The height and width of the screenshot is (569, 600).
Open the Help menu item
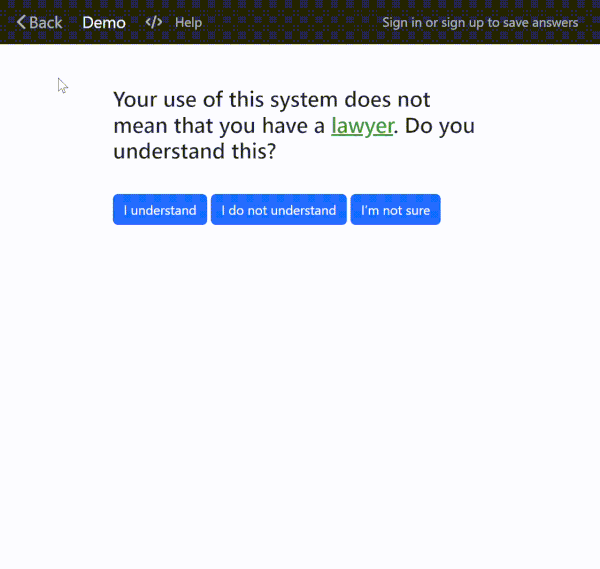point(188,22)
